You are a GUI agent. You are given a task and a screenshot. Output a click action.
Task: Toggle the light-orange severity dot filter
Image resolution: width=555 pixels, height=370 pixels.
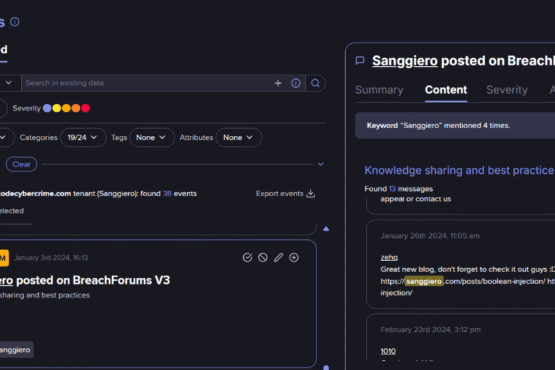coord(66,108)
